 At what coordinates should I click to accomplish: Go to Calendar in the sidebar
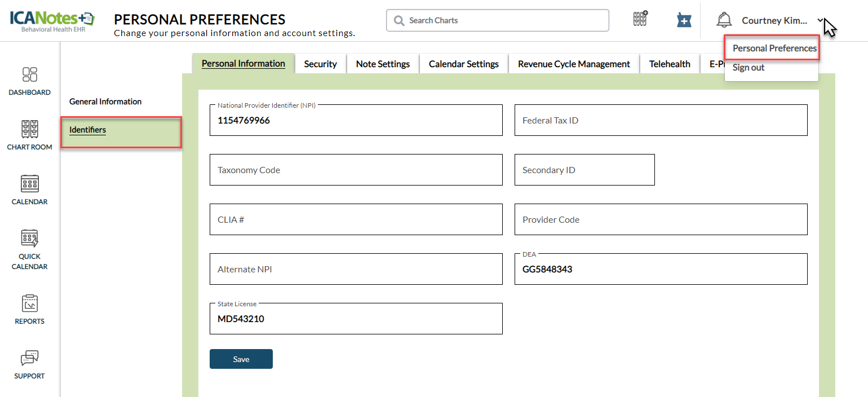pyautogui.click(x=29, y=189)
